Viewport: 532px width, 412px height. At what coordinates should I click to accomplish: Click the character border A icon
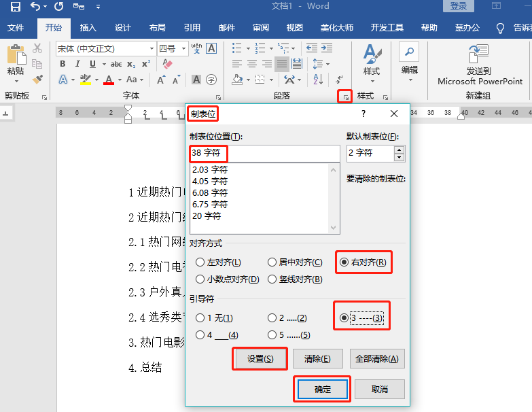[211, 48]
